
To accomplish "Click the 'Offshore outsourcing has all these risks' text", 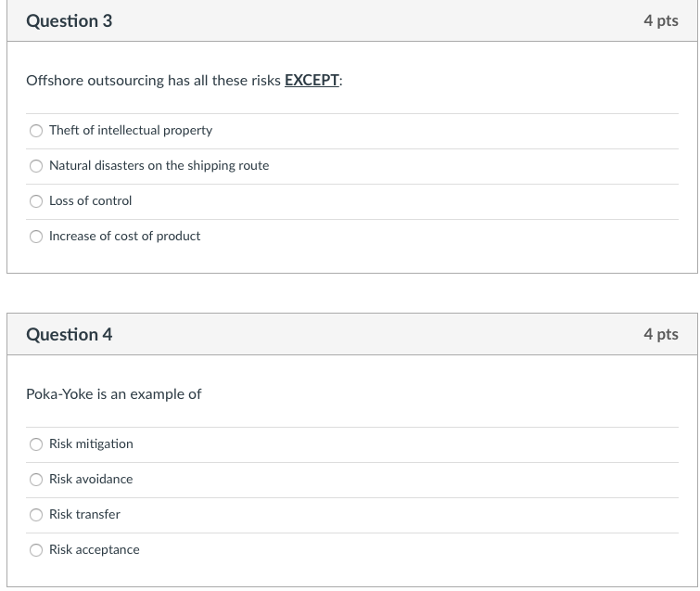I will pyautogui.click(x=153, y=81).
